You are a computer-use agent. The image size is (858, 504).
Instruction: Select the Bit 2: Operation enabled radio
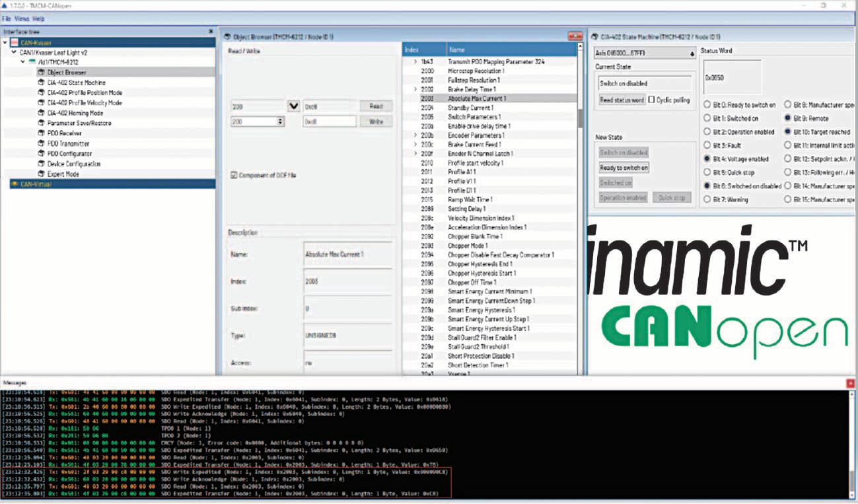(x=707, y=132)
